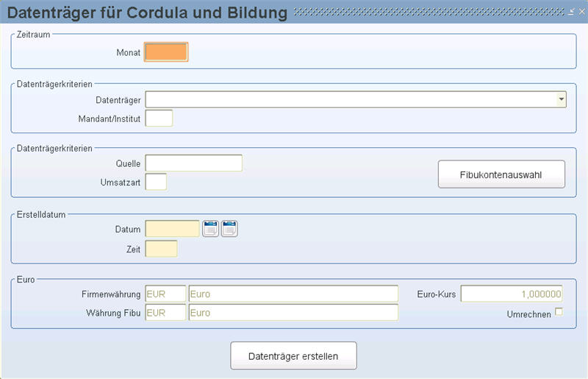Click inside the Datenträger combo box
This screenshot has width=588, height=379.
point(356,99)
